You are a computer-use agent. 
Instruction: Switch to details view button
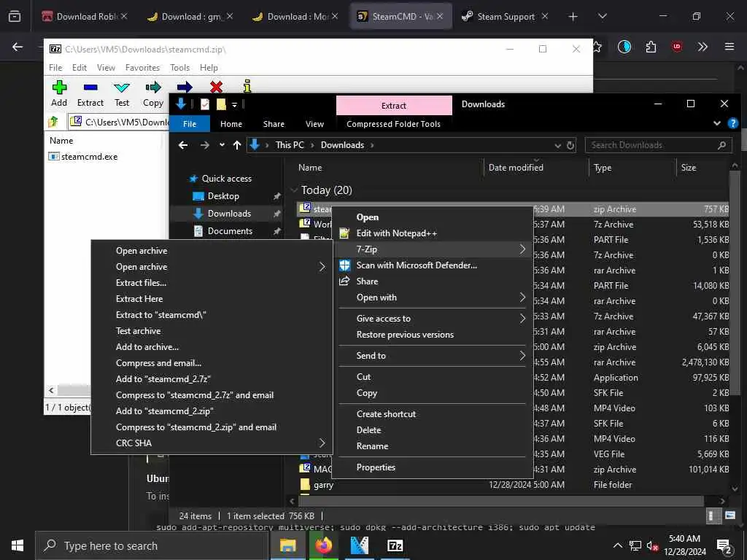click(x=712, y=516)
